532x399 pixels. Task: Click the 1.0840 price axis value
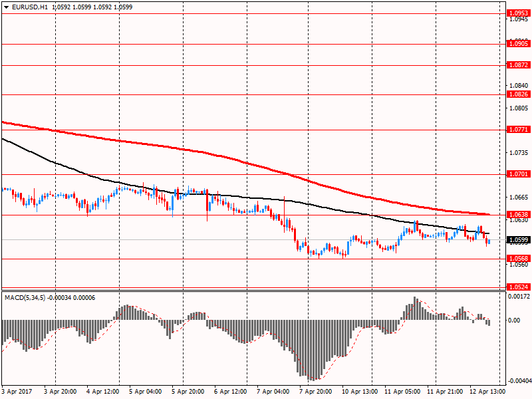pos(519,86)
